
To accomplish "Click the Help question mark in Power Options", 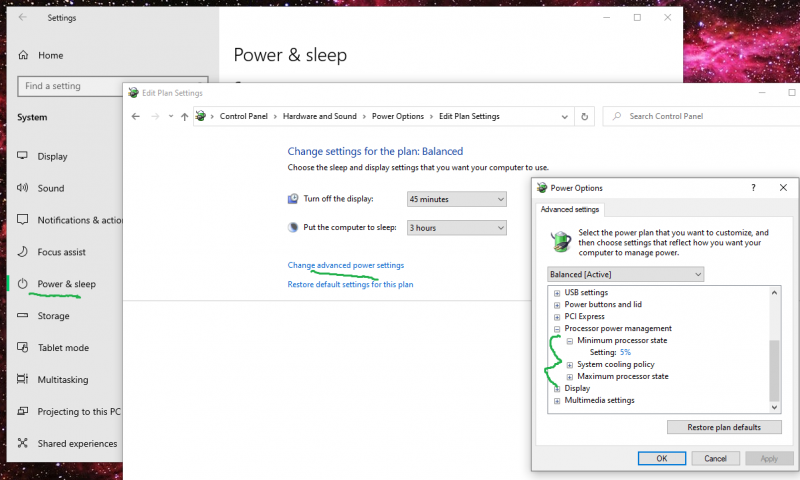I will point(752,187).
